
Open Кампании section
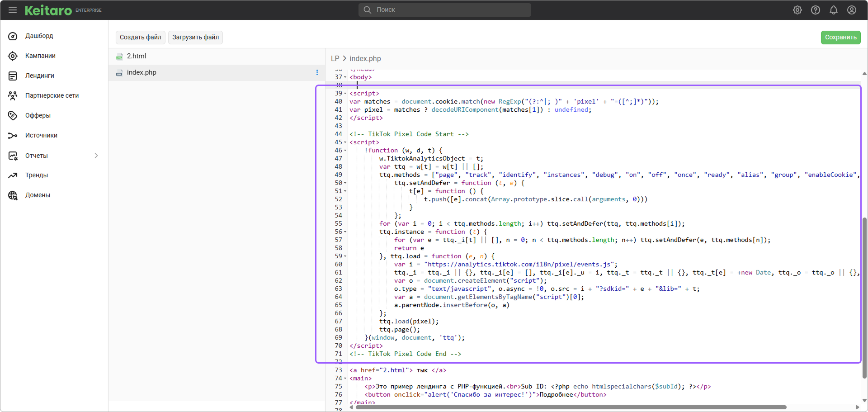coord(40,56)
